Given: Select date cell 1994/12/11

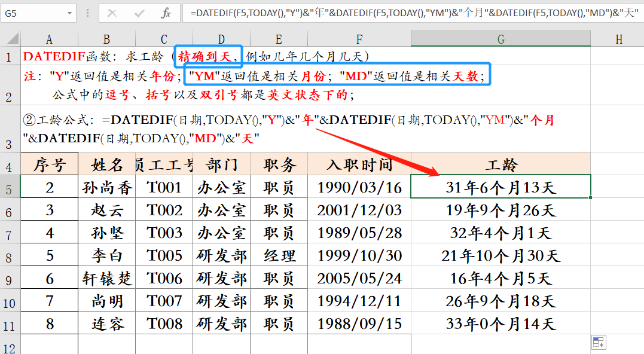Looking at the screenshot, I should (x=359, y=300).
